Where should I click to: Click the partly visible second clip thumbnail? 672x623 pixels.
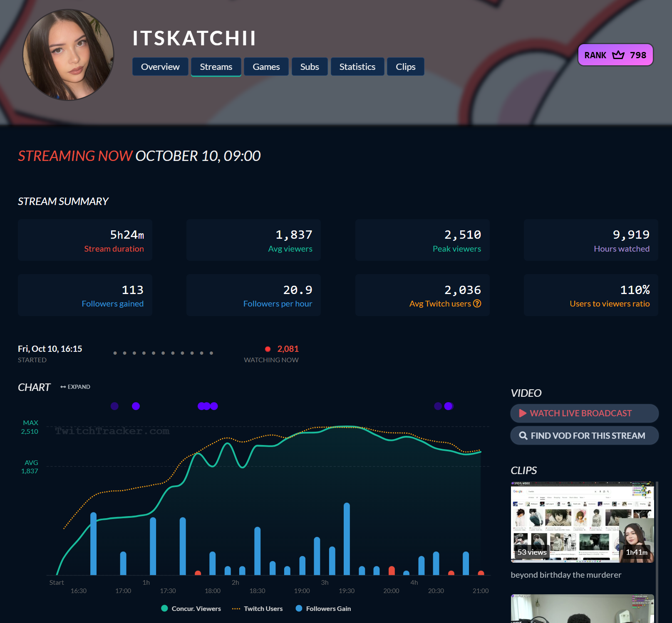coord(583,608)
